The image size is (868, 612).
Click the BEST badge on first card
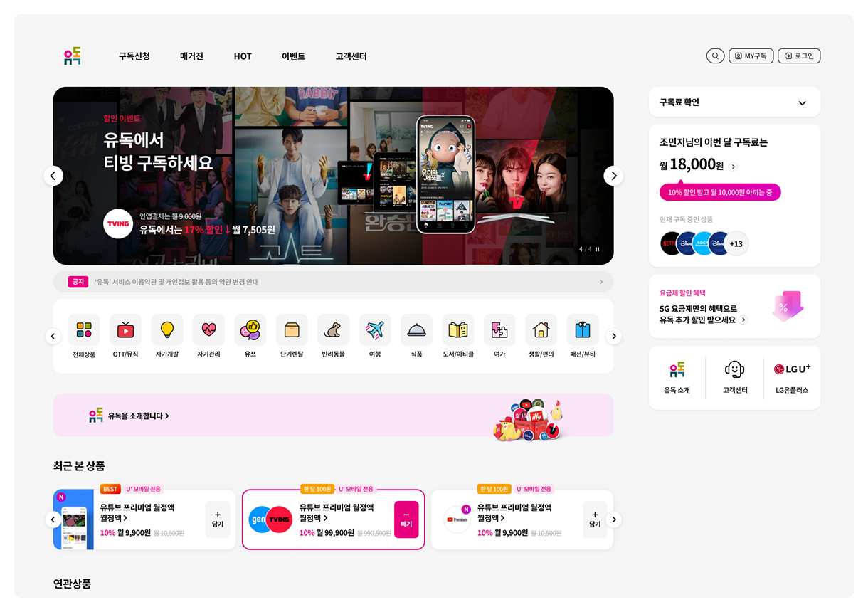click(x=110, y=489)
